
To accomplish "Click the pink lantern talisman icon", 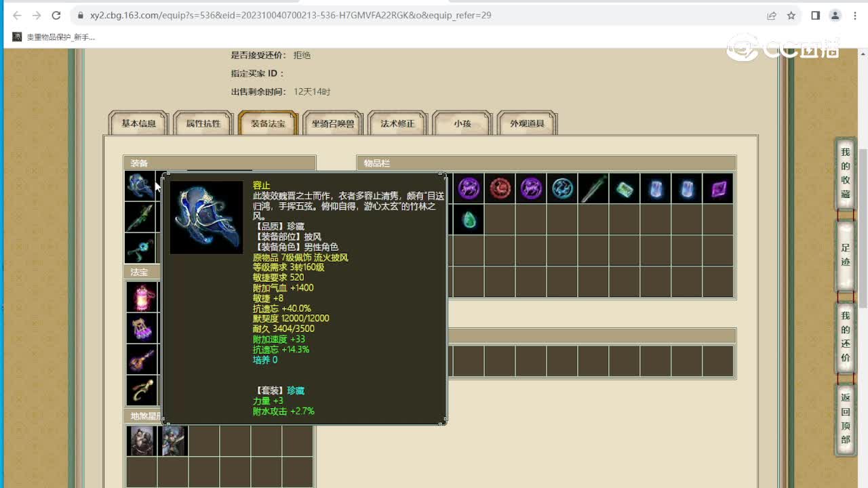I will coord(142,297).
